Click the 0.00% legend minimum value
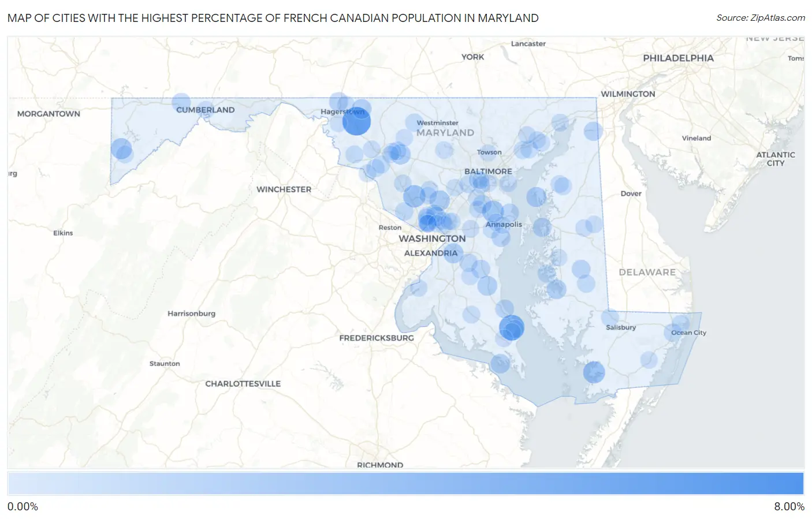The width and height of the screenshot is (812, 519). tap(23, 507)
